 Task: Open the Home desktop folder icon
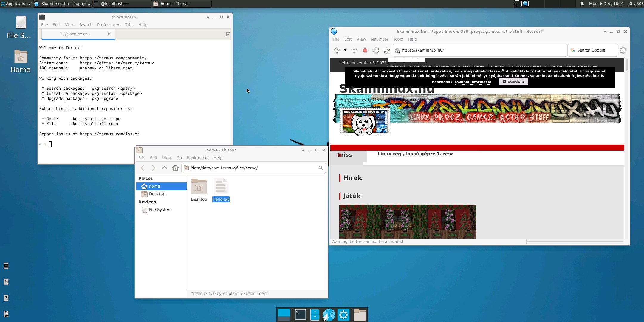tap(21, 61)
